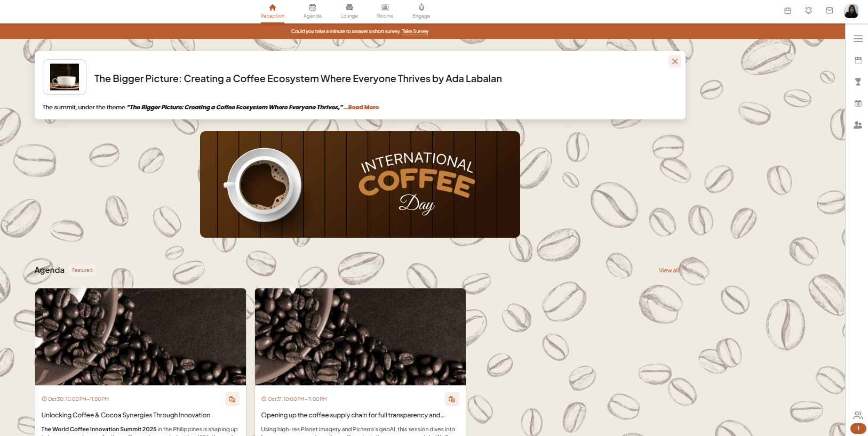
Task: Go to the Lounge tab
Action: 349,11
